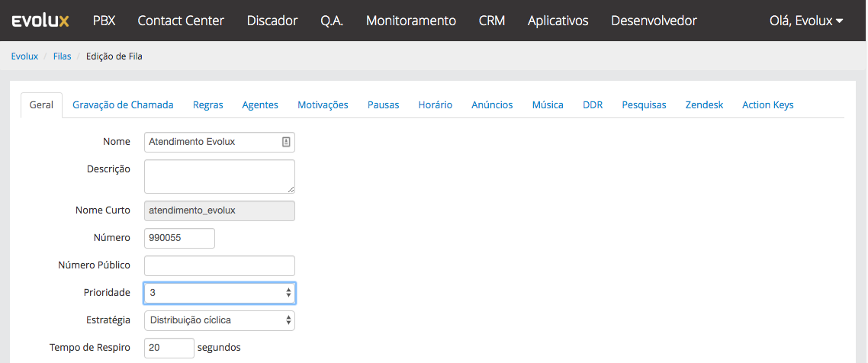The height and width of the screenshot is (363, 868).
Task: Click the Edição de Fila breadcrumb text
Action: coord(114,56)
